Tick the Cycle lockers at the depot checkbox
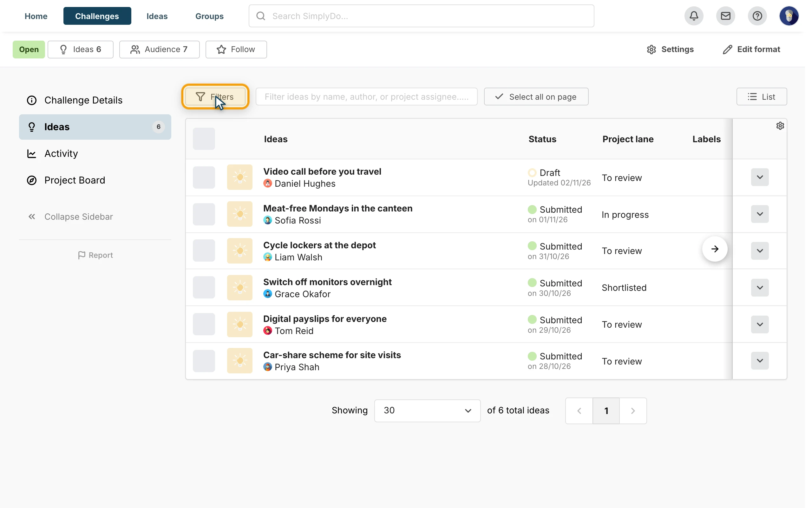Screen dimensions: 812x508 [x=204, y=251]
